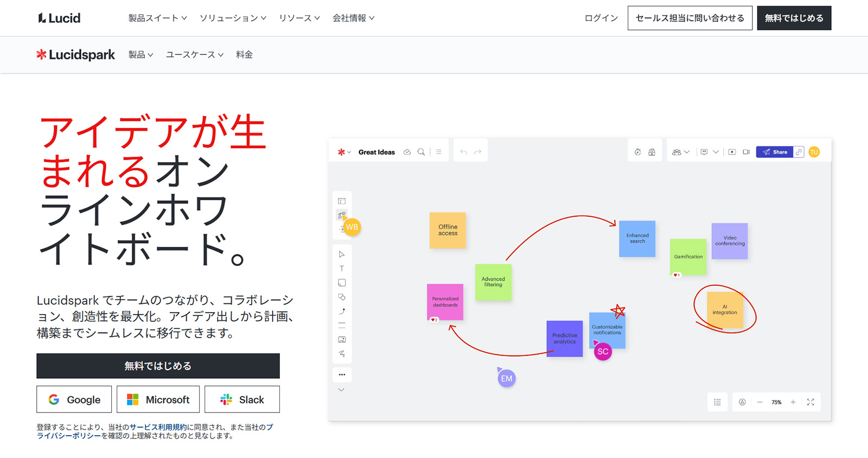The height and width of the screenshot is (458, 868).
Task: Open the ソリューション dropdown menu
Action: (x=233, y=18)
